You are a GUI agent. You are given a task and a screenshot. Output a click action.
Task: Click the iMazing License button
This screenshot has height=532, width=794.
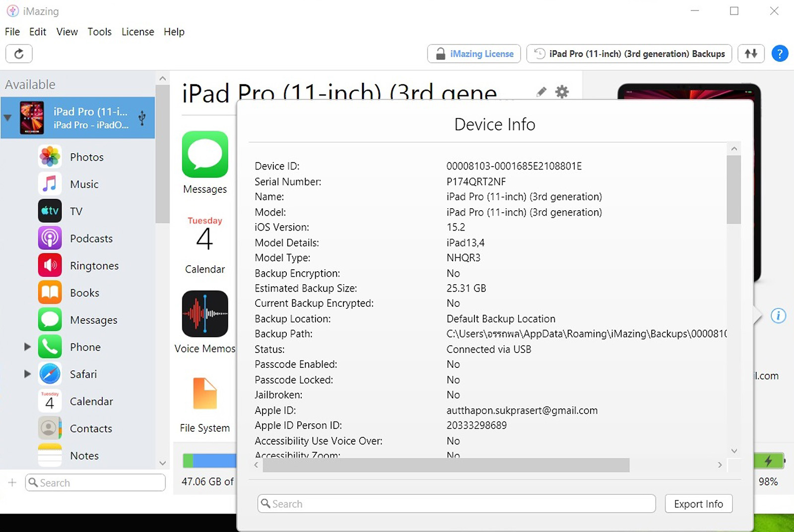pyautogui.click(x=474, y=54)
